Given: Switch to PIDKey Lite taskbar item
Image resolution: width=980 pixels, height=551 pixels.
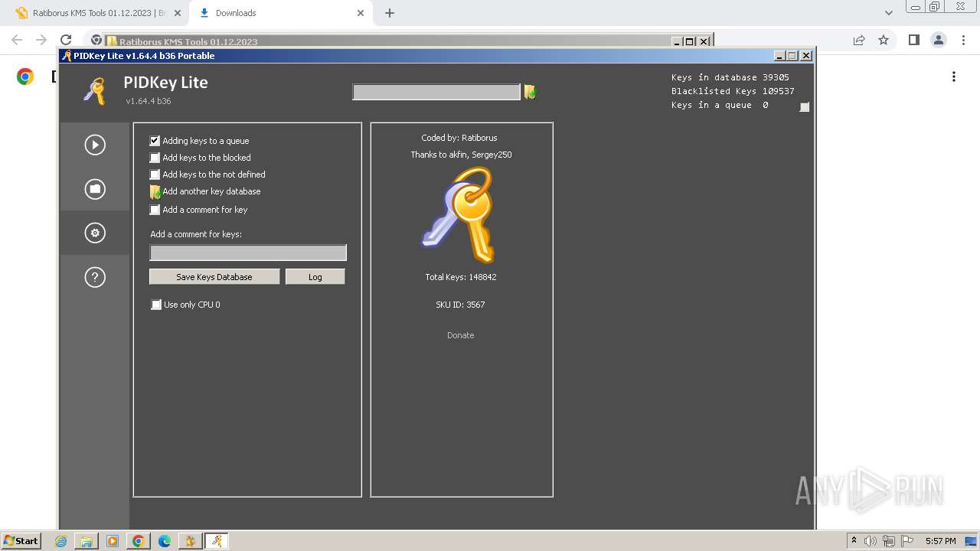Looking at the screenshot, I should 217,541.
